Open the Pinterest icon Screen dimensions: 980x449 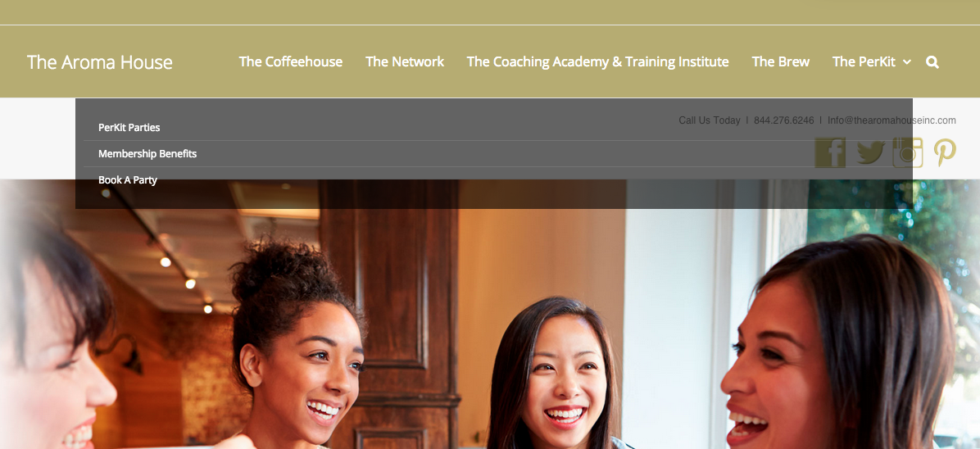pos(945,152)
